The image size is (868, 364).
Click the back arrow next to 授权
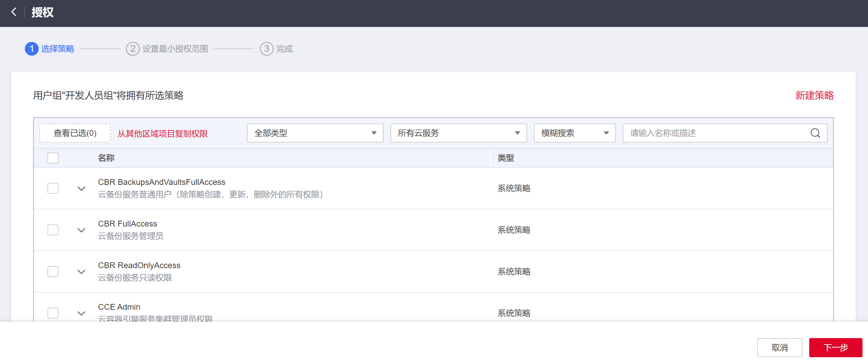(x=14, y=12)
